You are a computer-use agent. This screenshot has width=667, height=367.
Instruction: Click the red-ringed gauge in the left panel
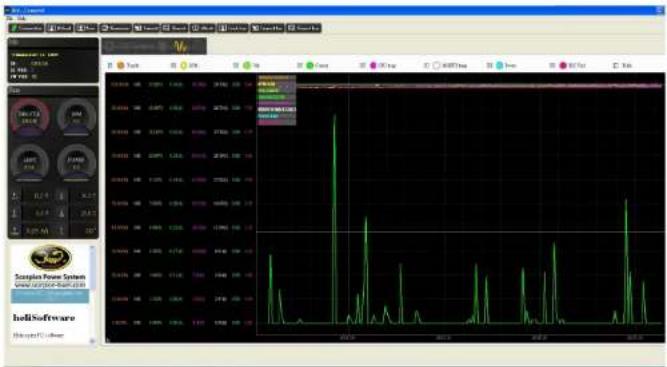point(29,117)
